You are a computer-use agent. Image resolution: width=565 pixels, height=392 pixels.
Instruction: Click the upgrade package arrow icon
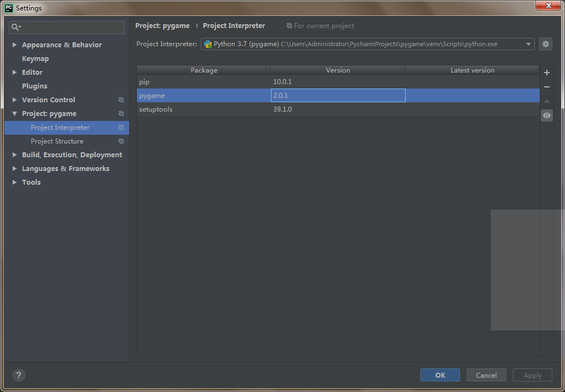coord(546,101)
